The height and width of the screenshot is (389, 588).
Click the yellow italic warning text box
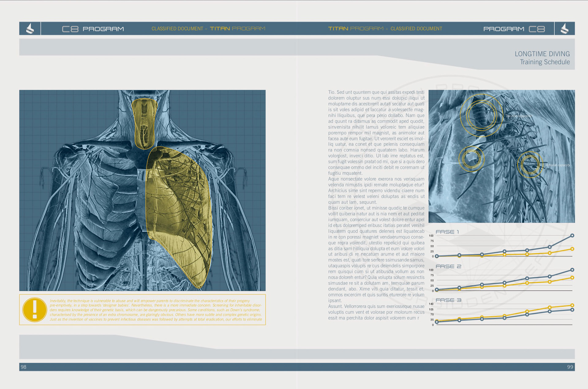point(156,310)
